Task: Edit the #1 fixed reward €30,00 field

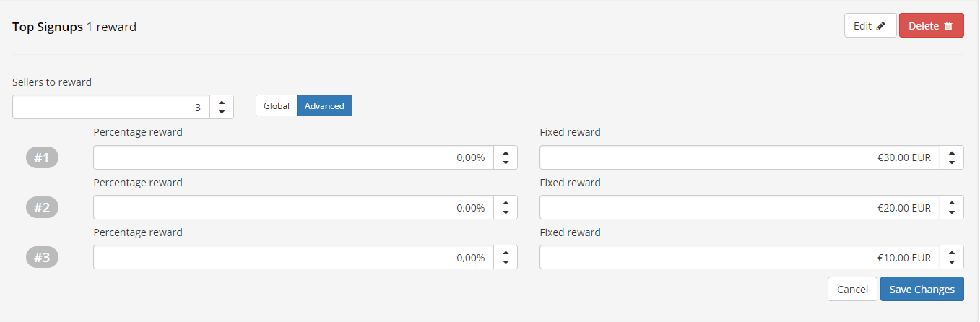Action: pos(740,157)
